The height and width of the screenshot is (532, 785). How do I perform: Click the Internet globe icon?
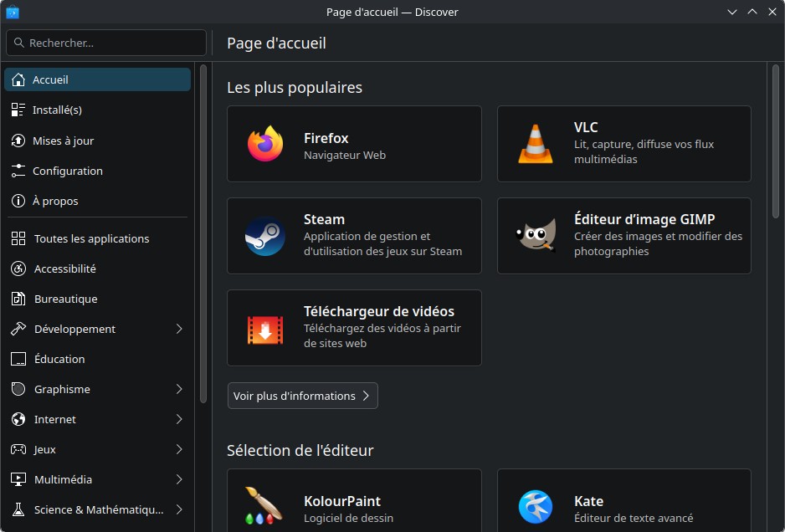(18, 419)
